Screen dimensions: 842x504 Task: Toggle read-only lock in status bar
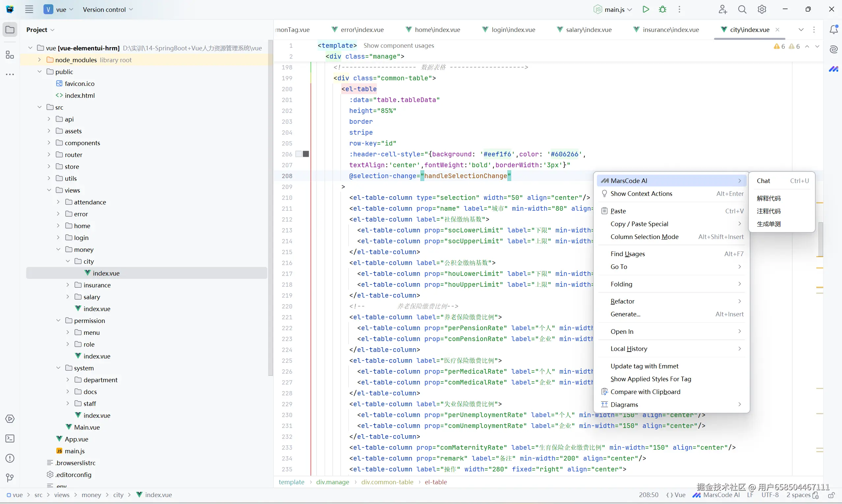(x=831, y=495)
